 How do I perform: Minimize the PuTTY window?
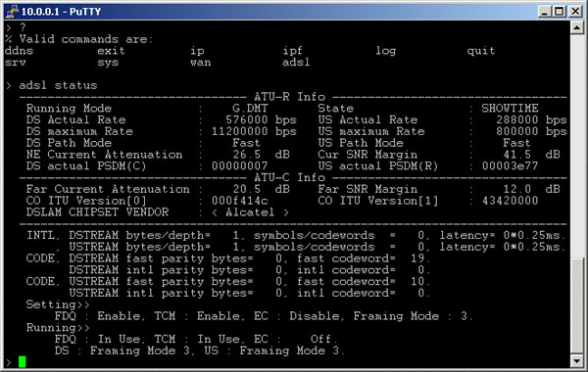[545, 12]
